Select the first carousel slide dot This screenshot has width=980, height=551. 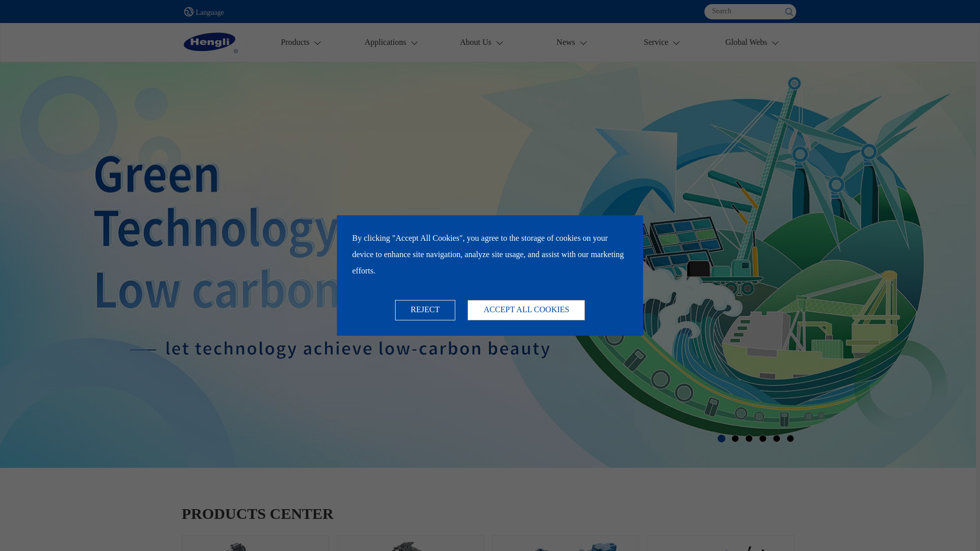click(x=721, y=438)
